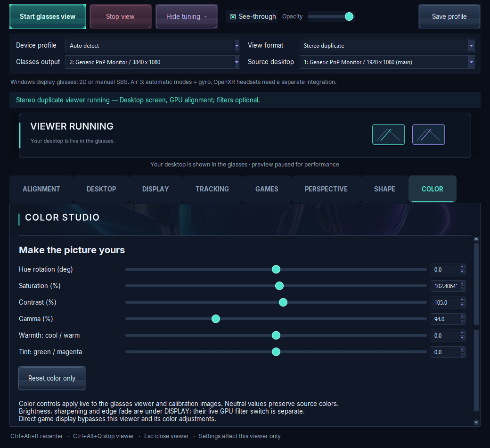Increase Contrast with up stepper arrow
Screen dimensions: 490x448
coord(462,300)
